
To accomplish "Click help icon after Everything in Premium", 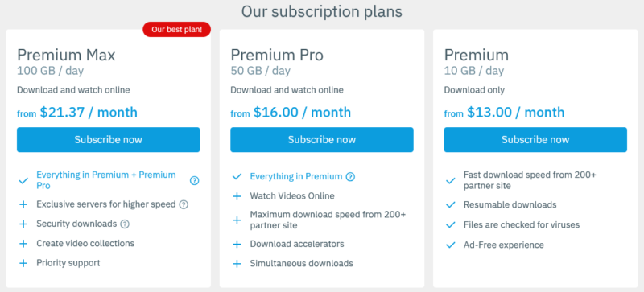I will [x=350, y=177].
